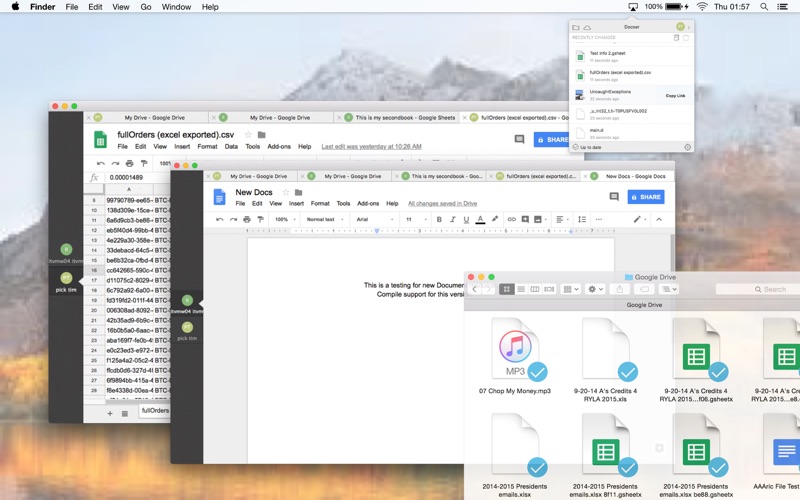Click the insert link icon in New Docs
Screen dimensions: 800x500
(511, 219)
